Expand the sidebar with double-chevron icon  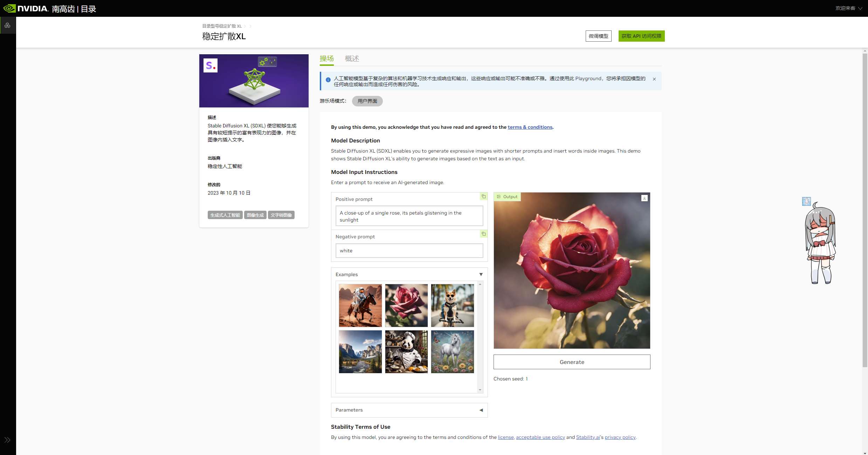coord(7,440)
